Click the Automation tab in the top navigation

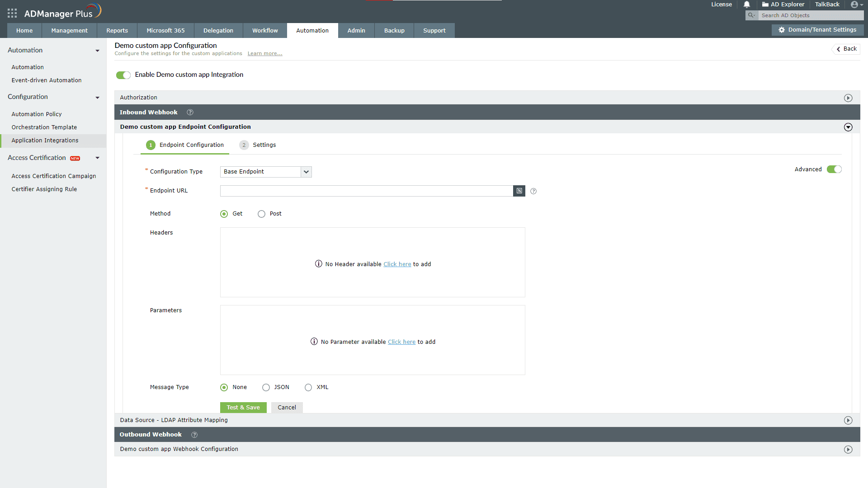pos(311,30)
